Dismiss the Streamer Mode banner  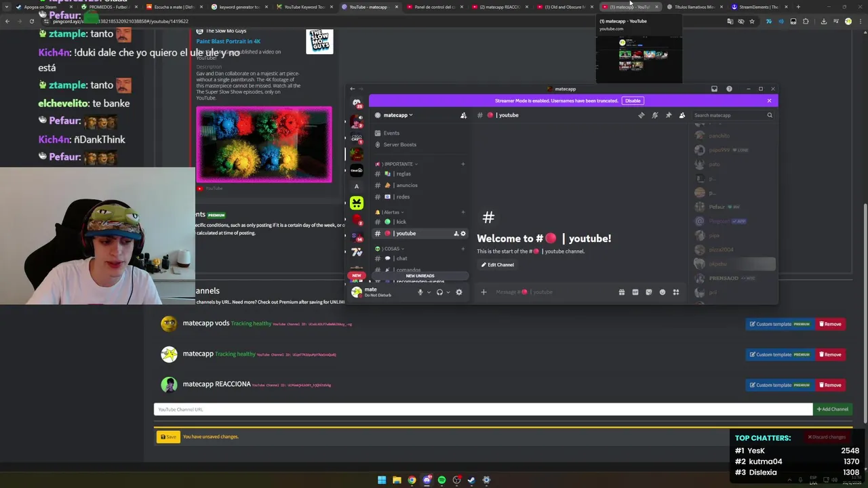pos(769,101)
